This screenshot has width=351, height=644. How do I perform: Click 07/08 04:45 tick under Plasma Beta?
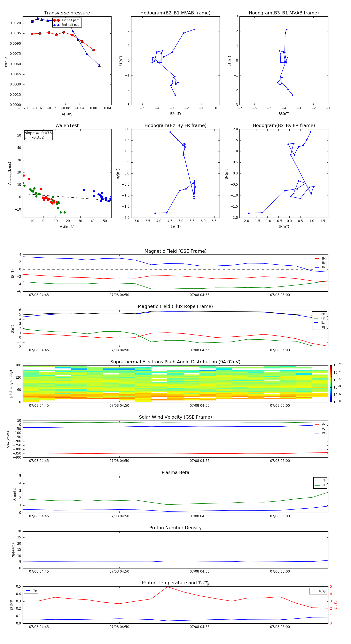point(39,516)
